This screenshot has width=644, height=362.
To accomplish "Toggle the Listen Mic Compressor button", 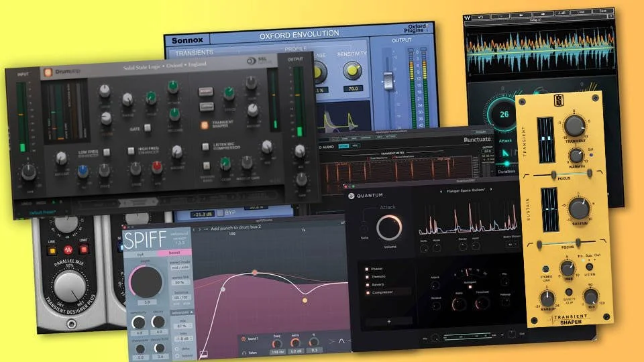I will [205, 147].
